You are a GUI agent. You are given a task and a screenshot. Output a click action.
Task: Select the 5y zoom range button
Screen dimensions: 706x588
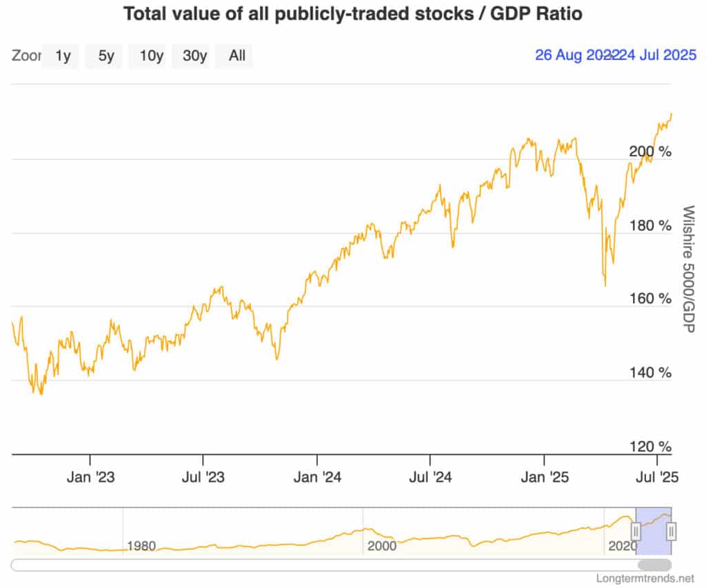[x=105, y=57]
